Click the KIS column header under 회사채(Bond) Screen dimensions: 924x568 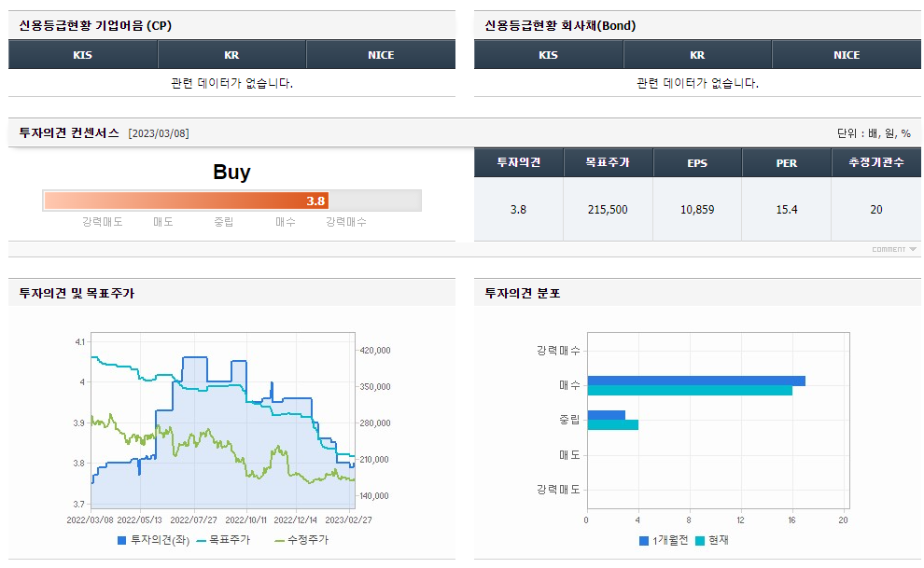pyautogui.click(x=548, y=55)
